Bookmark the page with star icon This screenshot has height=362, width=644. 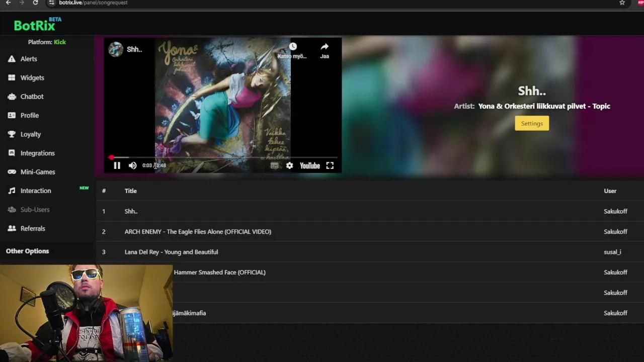pos(622,3)
